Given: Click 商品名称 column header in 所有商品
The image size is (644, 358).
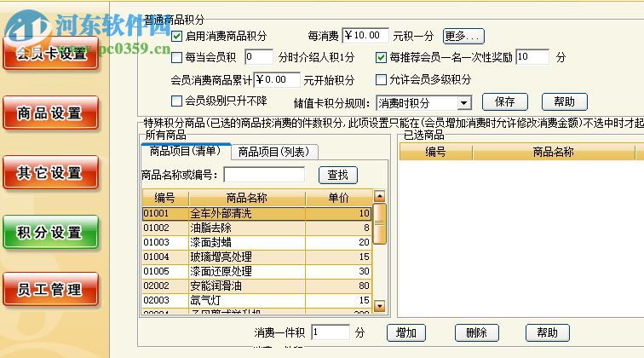Looking at the screenshot, I should pos(247,198).
